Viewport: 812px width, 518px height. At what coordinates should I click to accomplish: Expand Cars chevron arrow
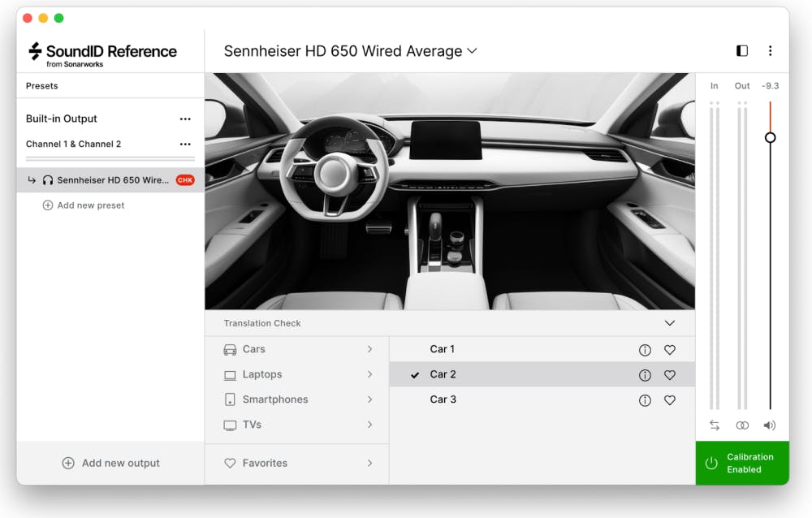[369, 349]
